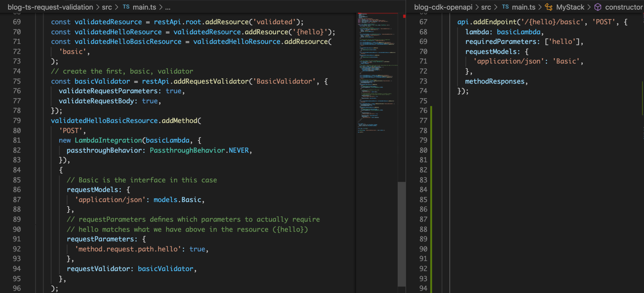Click 'requestParameters' key on line 91
Screen dimensions: 644x293
[100, 239]
